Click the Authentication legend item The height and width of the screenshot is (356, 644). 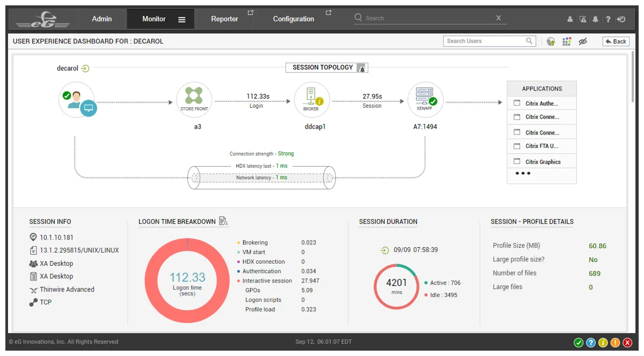pos(259,271)
